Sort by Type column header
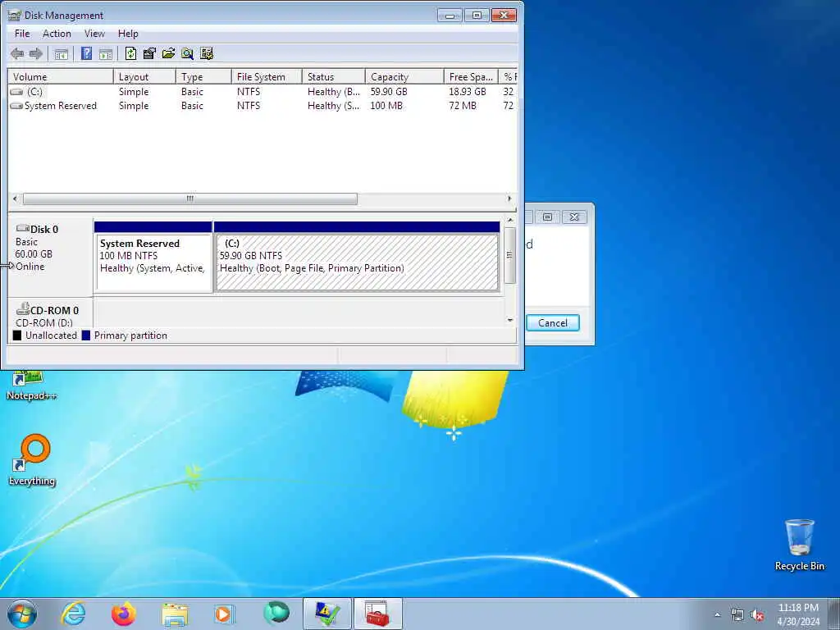840x630 pixels. pyautogui.click(x=203, y=76)
